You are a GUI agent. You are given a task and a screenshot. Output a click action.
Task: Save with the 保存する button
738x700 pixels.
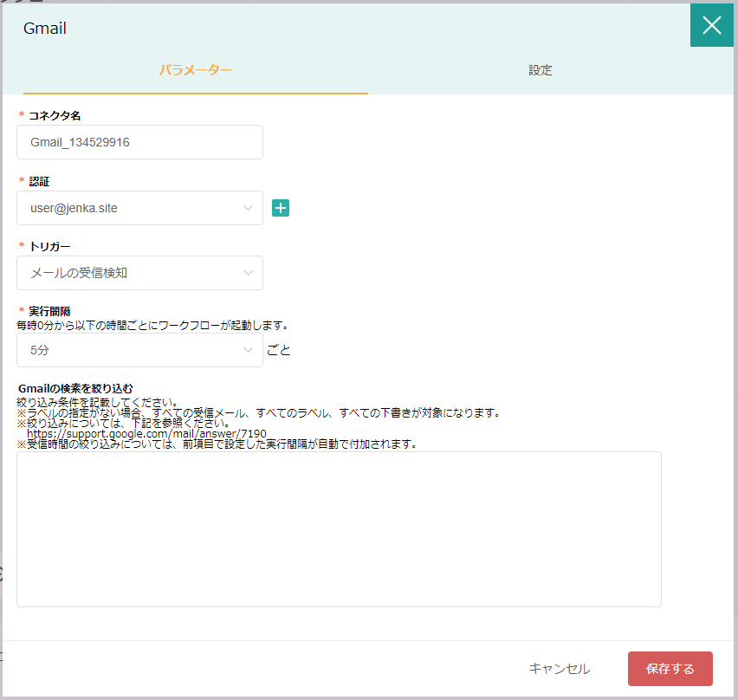pyautogui.click(x=670, y=669)
